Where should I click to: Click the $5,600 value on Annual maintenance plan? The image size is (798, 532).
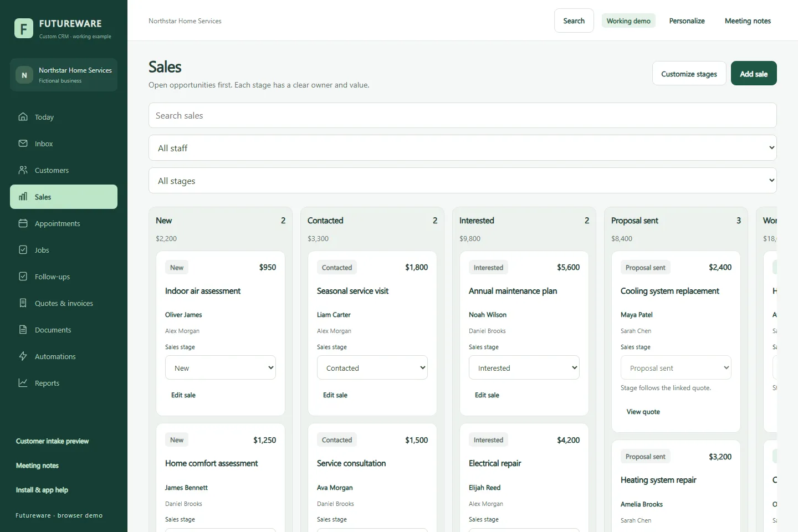[568, 267]
